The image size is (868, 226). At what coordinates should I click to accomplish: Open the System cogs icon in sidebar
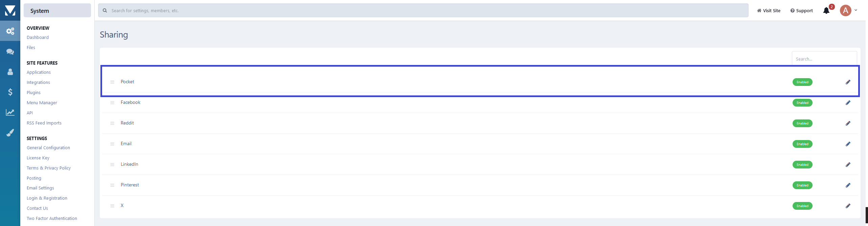coord(10,31)
